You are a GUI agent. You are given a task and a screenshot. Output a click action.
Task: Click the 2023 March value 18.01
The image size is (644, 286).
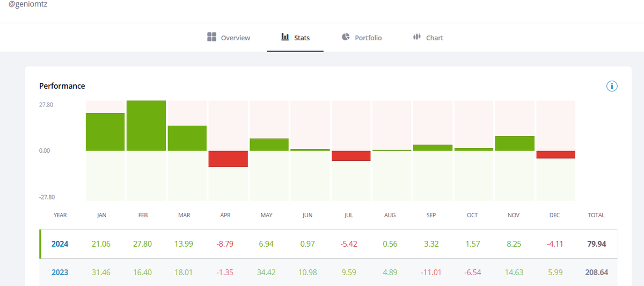point(184,272)
